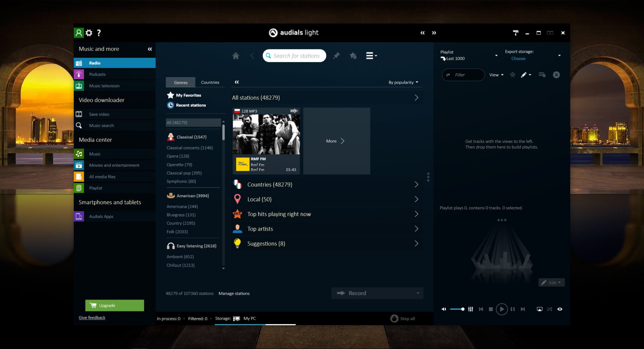The image size is (644, 349).
Task: Open the By popularity sorting dropdown
Action: point(403,82)
